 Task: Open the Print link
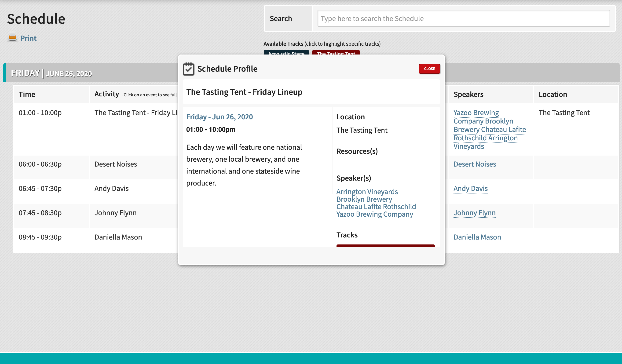point(28,38)
